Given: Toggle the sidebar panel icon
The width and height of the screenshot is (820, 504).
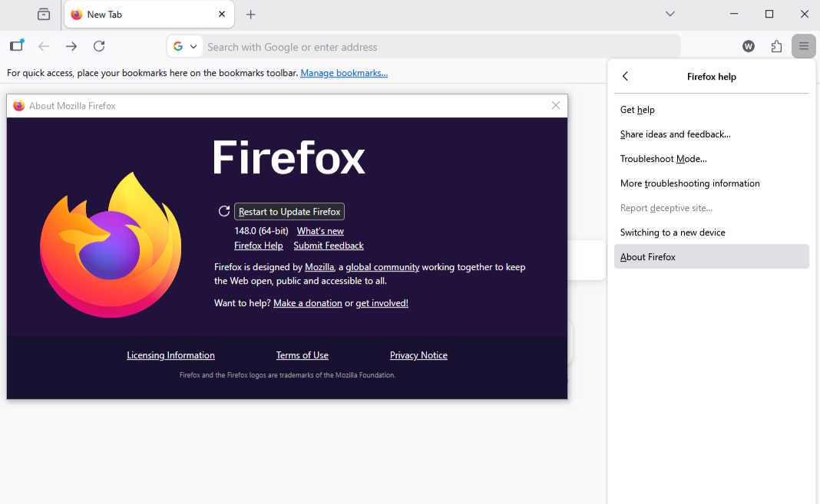Looking at the screenshot, I should [x=16, y=46].
